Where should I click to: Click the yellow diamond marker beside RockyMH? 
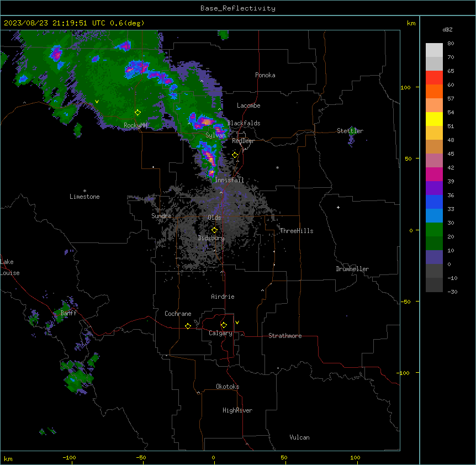click(x=138, y=113)
